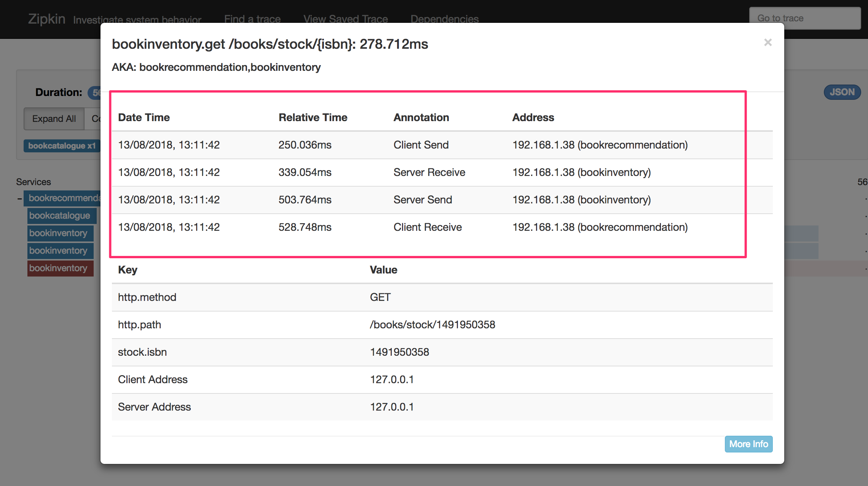
Task: Click the Duration label in background
Action: coord(59,92)
